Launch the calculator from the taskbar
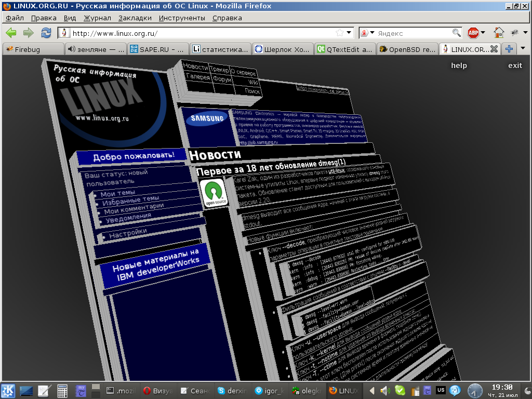 point(63,390)
